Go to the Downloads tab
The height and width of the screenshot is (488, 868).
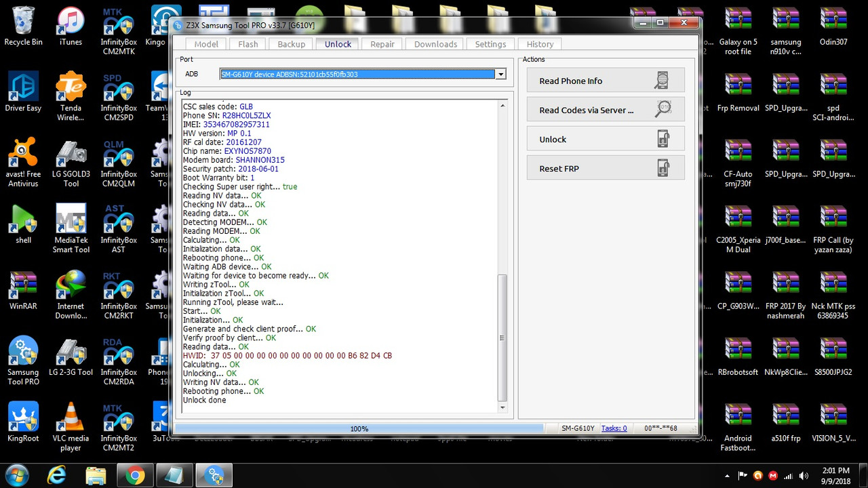pos(435,44)
